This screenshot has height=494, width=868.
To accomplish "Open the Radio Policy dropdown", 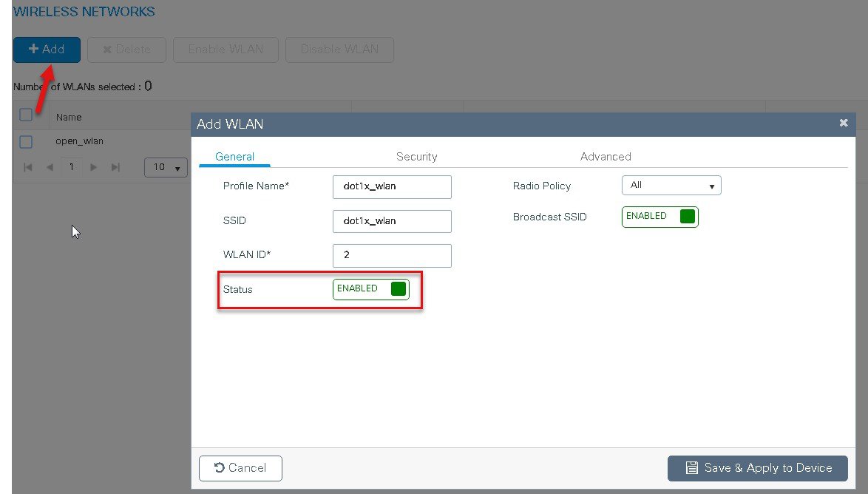I will coord(671,186).
